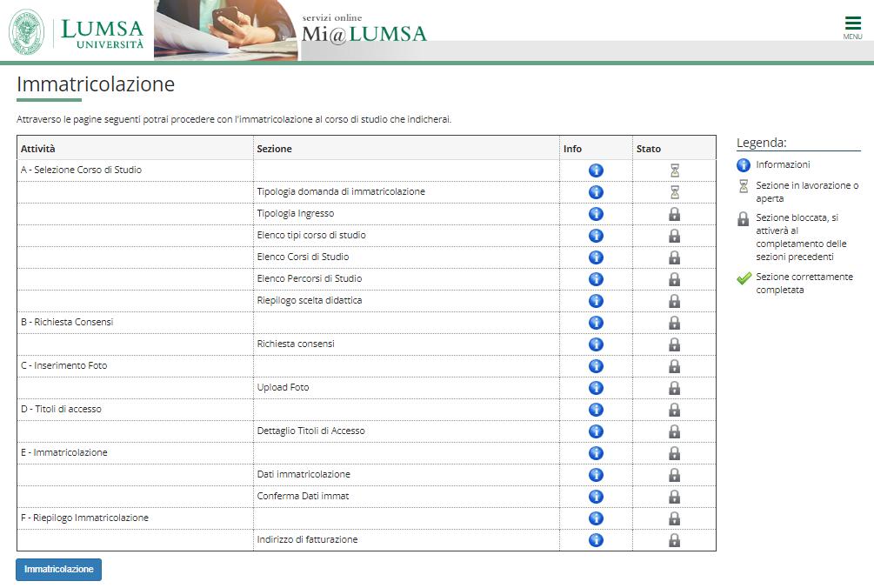Select 'A - Selezione Corso di Studio' row text
The width and height of the screenshot is (874, 588).
[82, 170]
